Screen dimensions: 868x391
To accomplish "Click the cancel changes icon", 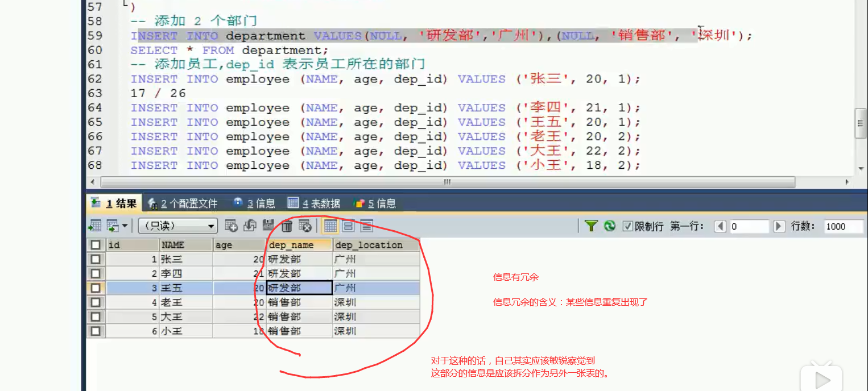I will click(305, 226).
